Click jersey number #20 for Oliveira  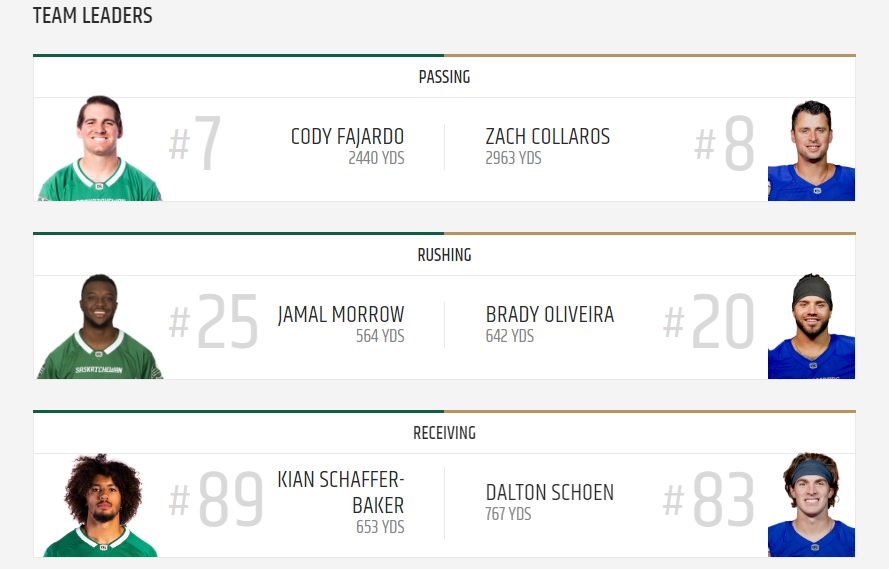(x=709, y=324)
